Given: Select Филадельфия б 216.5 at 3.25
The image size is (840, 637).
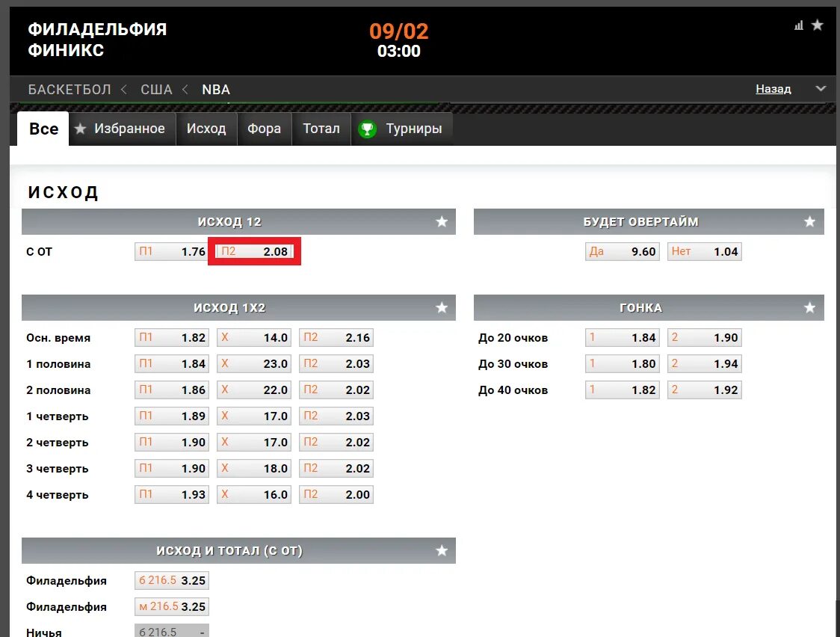Looking at the screenshot, I should point(171,581).
